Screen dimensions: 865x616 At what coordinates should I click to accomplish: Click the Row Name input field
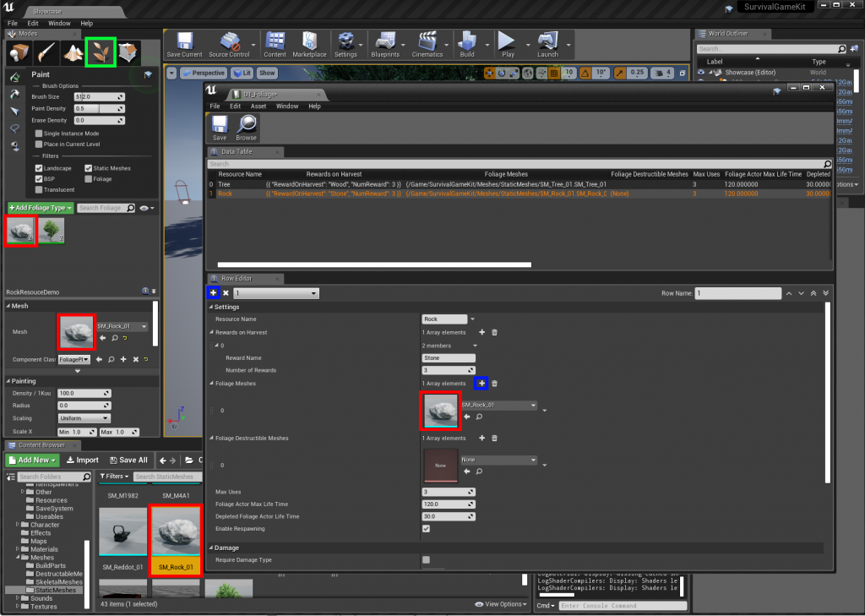tap(738, 293)
